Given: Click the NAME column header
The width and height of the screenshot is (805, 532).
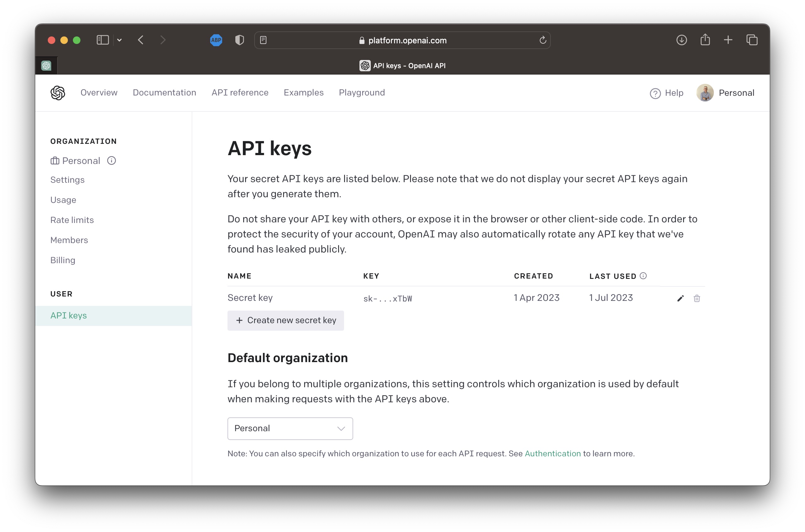Looking at the screenshot, I should click(x=239, y=276).
